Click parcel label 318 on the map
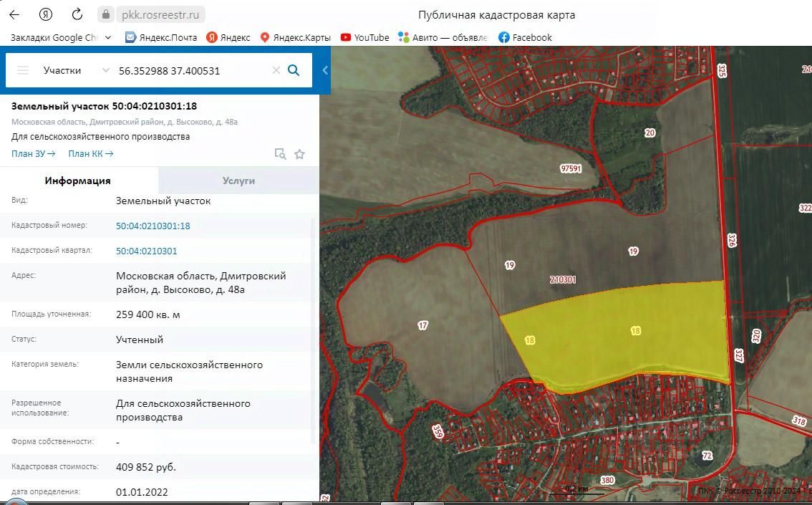This screenshot has width=812, height=505. point(799,420)
